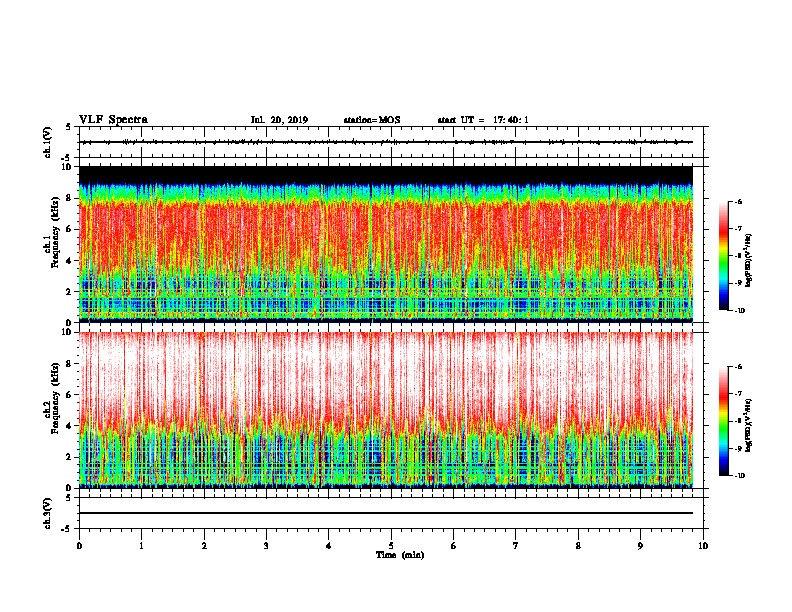This screenshot has height=612, width=792.
Task: Click time axis tick label "9"
Action: tap(640, 546)
